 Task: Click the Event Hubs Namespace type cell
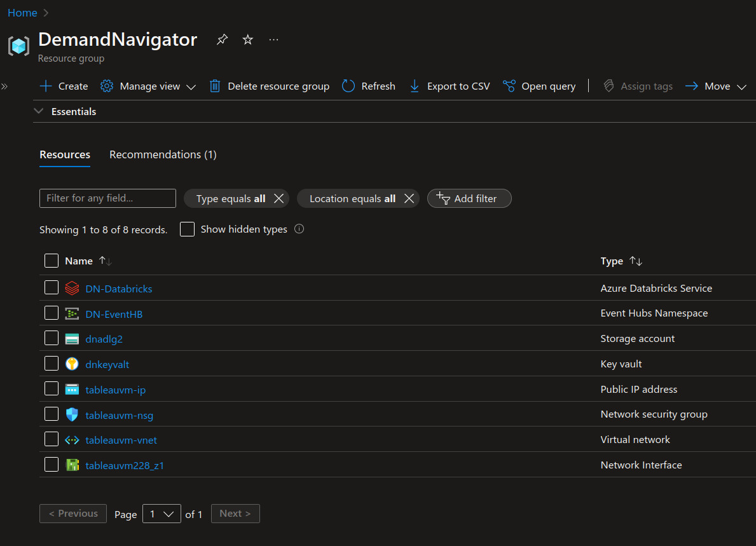(654, 313)
